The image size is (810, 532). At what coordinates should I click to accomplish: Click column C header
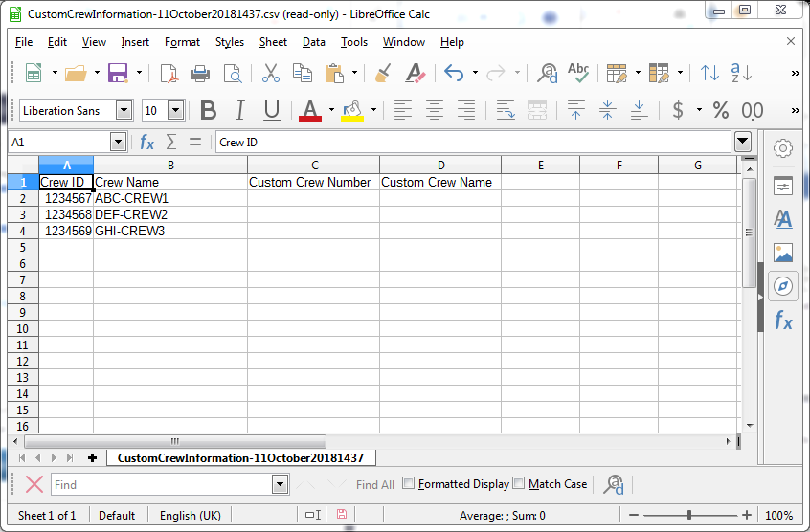[x=313, y=165]
